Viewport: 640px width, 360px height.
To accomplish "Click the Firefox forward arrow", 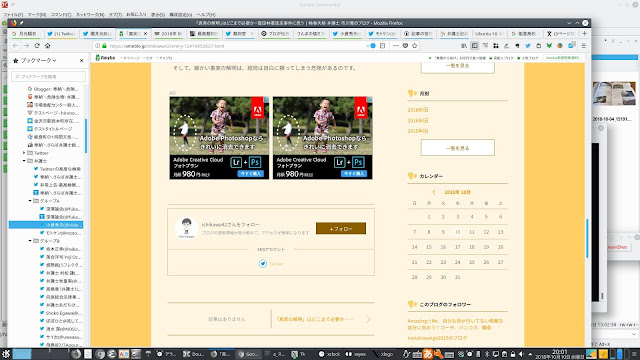I will [26, 46].
